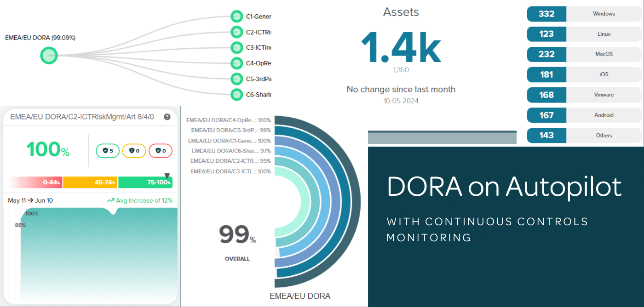Image resolution: width=644 pixels, height=307 pixels.
Task: Select the EMEA/EU DORA root node in the graph
Action: 49,56
